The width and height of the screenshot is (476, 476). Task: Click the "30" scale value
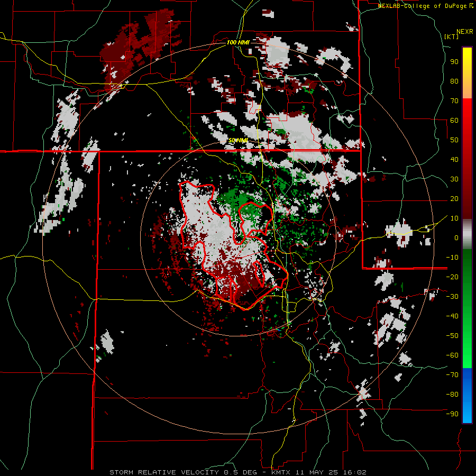point(454,179)
